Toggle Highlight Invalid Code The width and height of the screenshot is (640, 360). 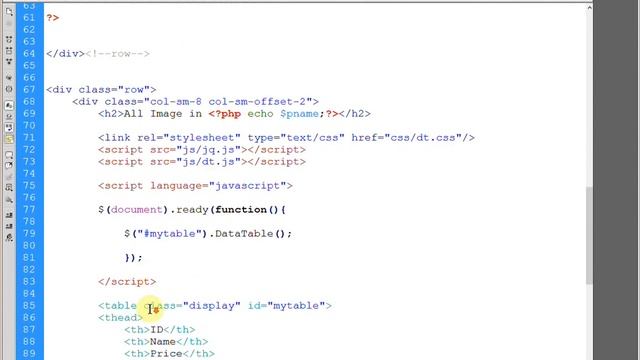(x=9, y=116)
